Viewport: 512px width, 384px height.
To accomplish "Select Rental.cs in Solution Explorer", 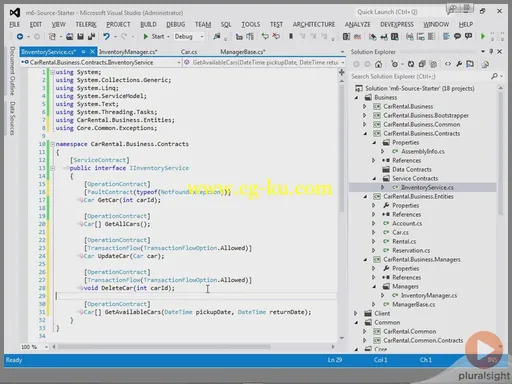I will click(x=404, y=241).
